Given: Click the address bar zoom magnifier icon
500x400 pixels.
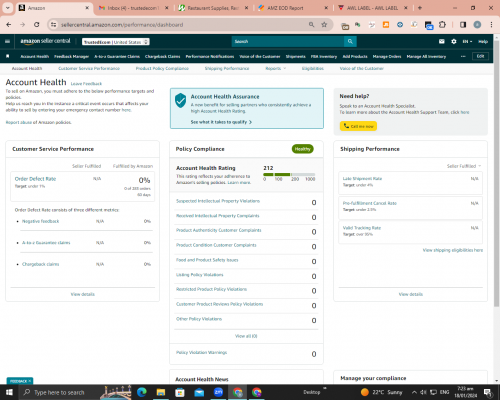Looking at the screenshot, I should [311, 25].
